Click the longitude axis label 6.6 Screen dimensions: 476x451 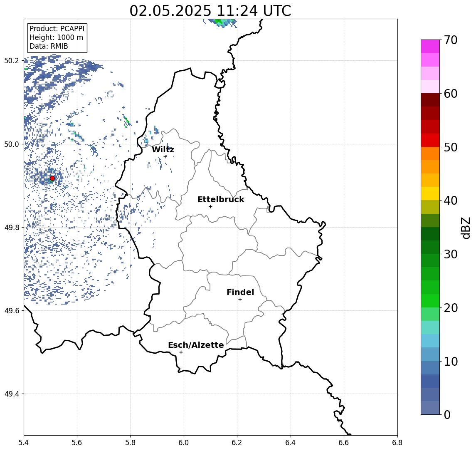[x=344, y=443]
